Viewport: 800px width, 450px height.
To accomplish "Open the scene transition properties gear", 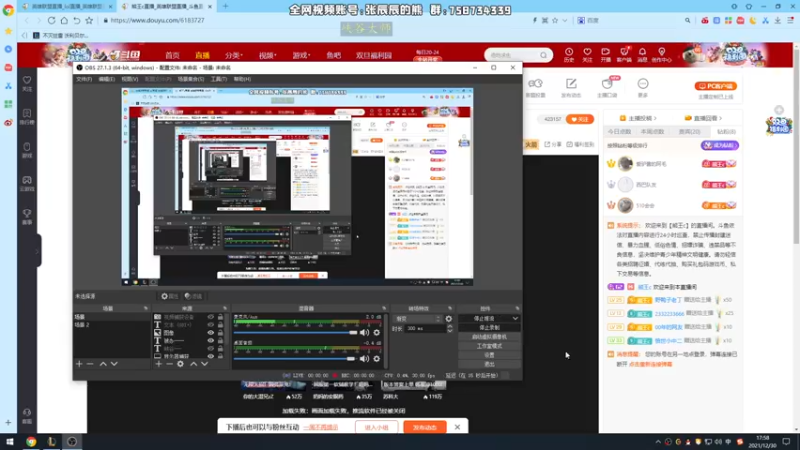I will coord(448,319).
